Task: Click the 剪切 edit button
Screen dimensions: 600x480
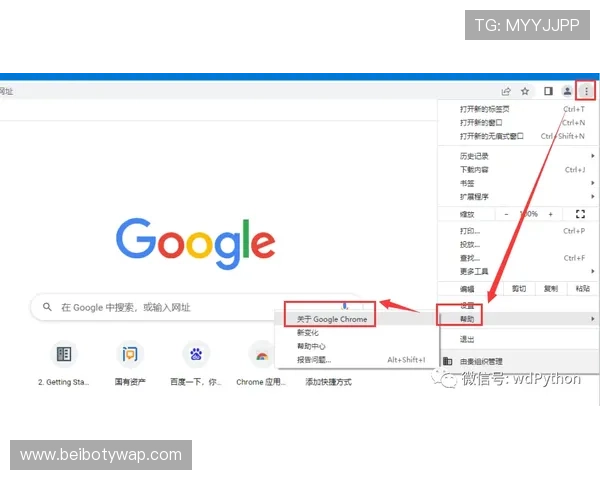Action: click(519, 289)
